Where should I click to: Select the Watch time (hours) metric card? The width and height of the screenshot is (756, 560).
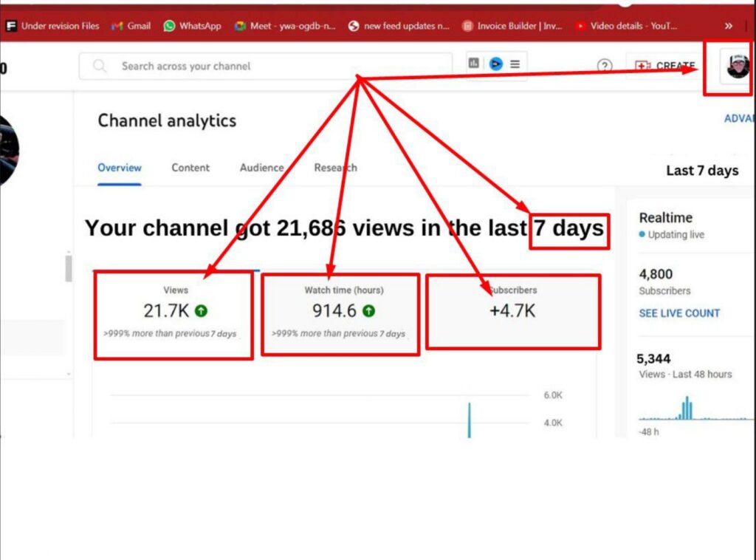click(340, 315)
